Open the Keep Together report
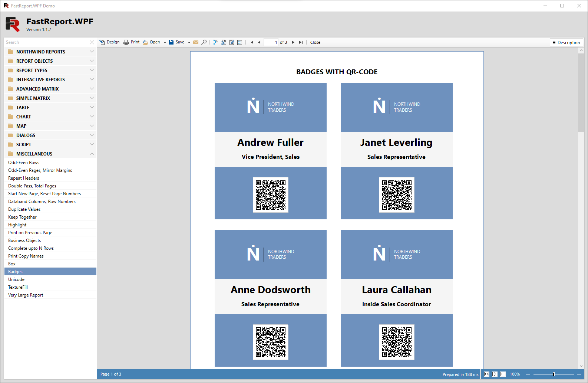The height and width of the screenshot is (383, 588). point(22,217)
